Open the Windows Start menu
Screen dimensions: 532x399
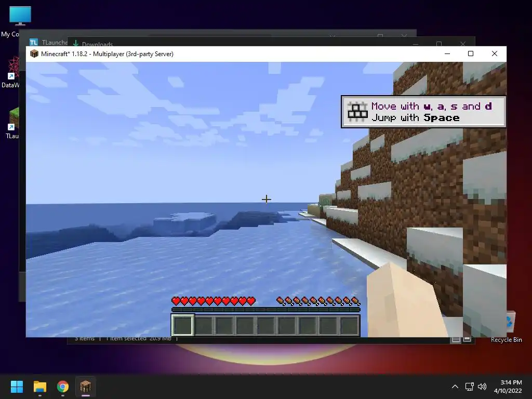point(17,387)
